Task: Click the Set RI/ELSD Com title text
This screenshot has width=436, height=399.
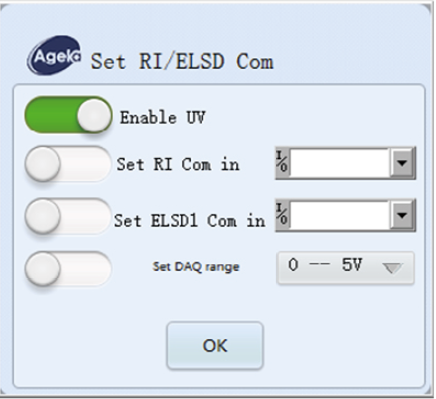Action: click(182, 61)
